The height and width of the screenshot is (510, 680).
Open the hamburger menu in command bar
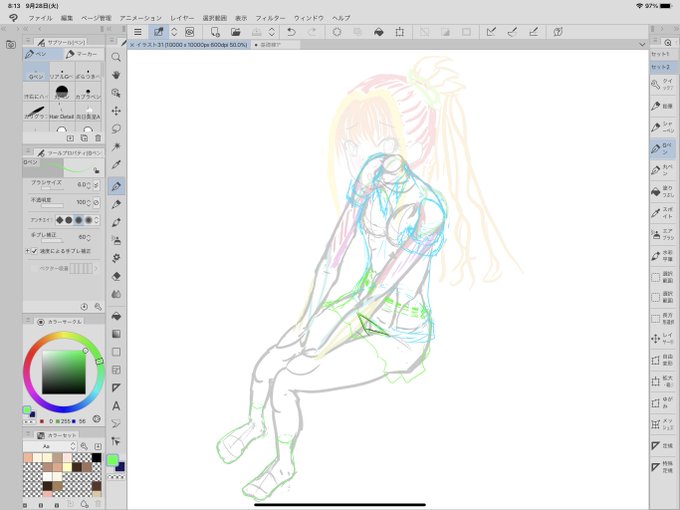click(x=137, y=32)
